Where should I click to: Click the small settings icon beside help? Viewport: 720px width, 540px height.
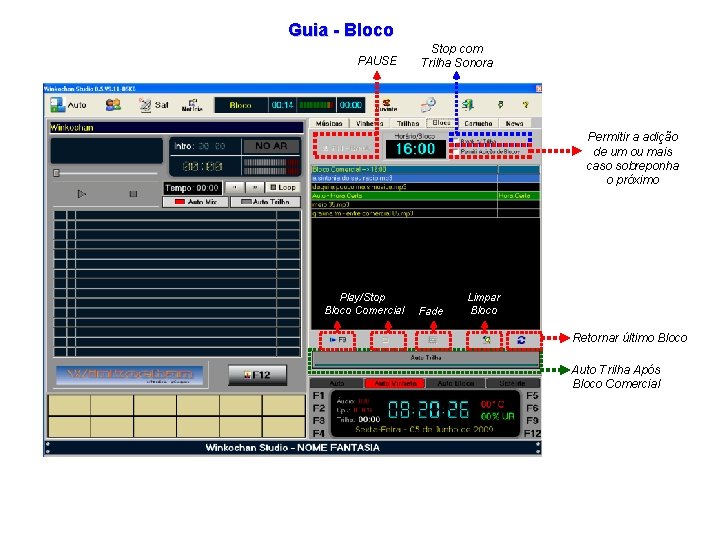coord(501,105)
